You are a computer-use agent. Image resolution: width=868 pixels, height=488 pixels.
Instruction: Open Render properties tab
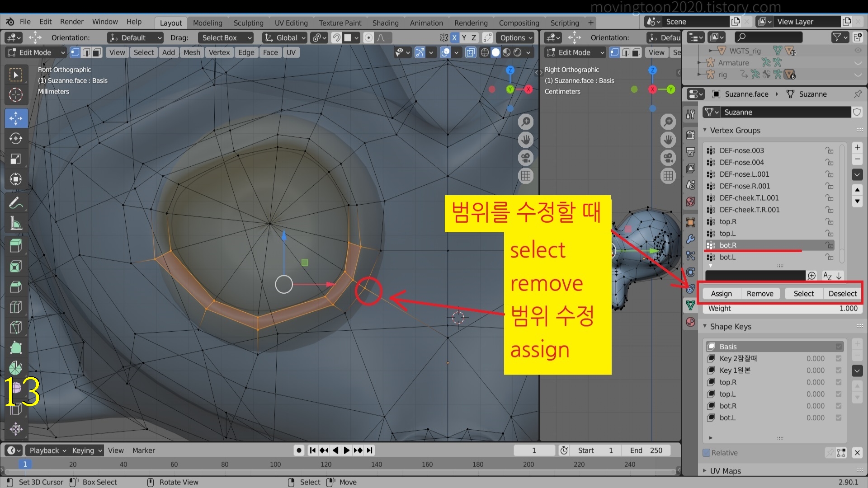(690, 135)
